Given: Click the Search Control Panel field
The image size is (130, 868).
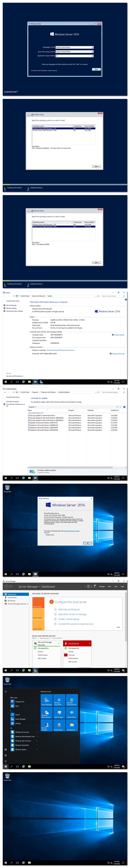Looking at the screenshot, I should tap(113, 296).
